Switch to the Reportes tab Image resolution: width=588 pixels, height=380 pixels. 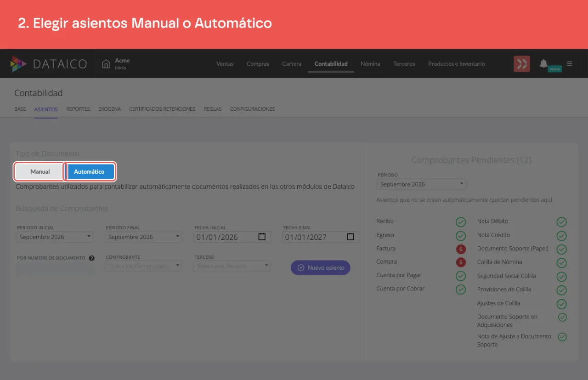click(x=78, y=109)
